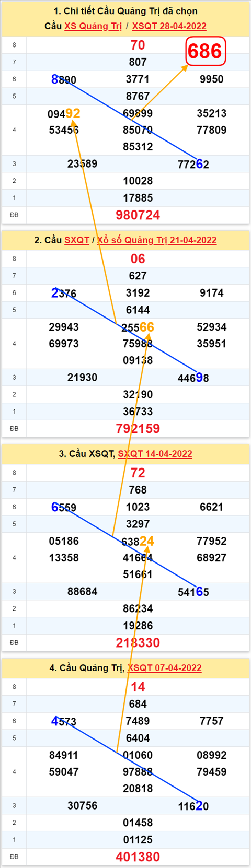Click the prize 8 result 70

pos(138,45)
